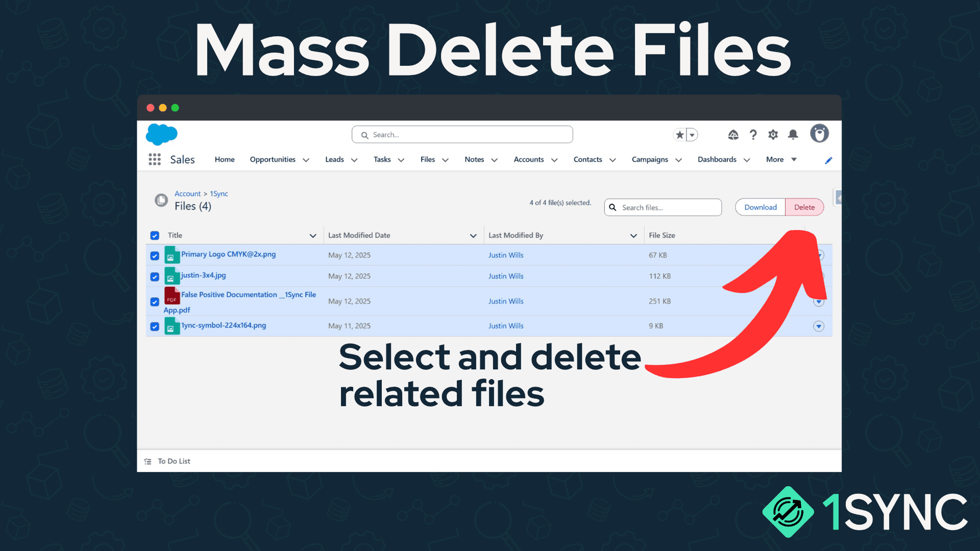Click the Files list header icon
The height and width of the screenshot is (551, 980).
pyautogui.click(x=161, y=200)
